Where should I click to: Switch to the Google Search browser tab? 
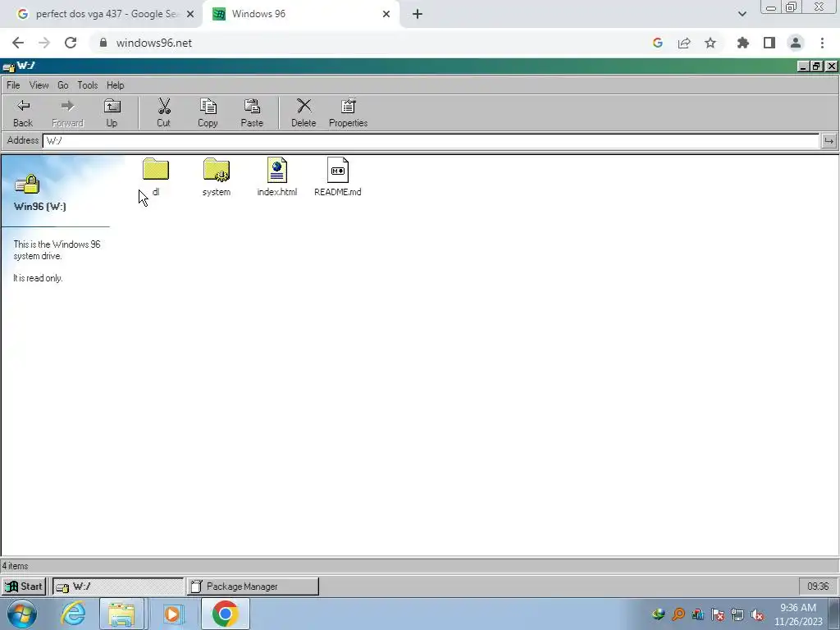101,14
